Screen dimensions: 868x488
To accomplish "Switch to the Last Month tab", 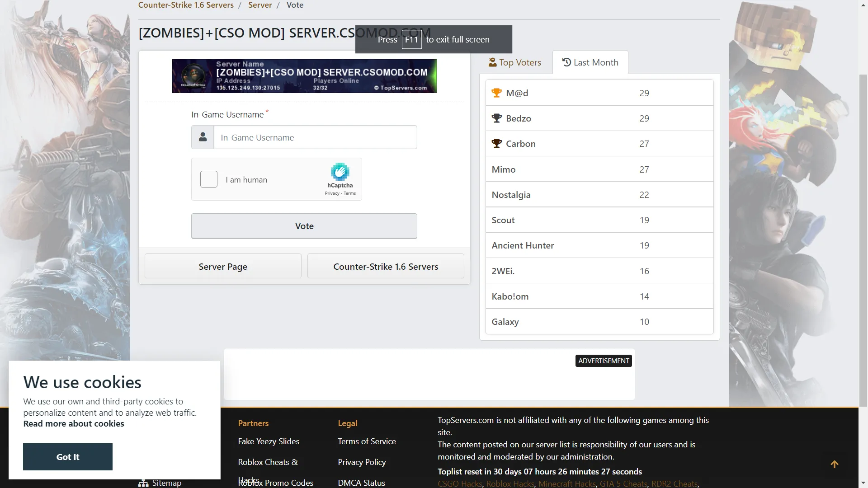I will point(590,62).
